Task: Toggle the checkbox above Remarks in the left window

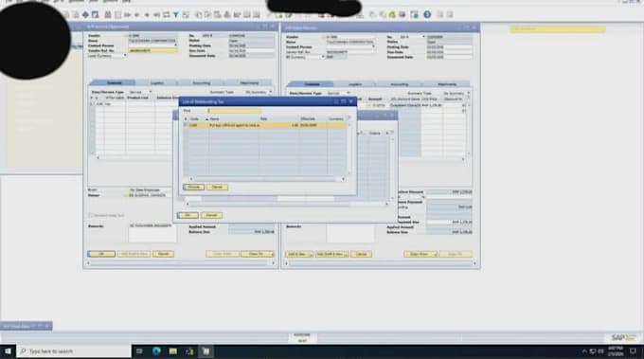Action: pyautogui.click(x=91, y=215)
